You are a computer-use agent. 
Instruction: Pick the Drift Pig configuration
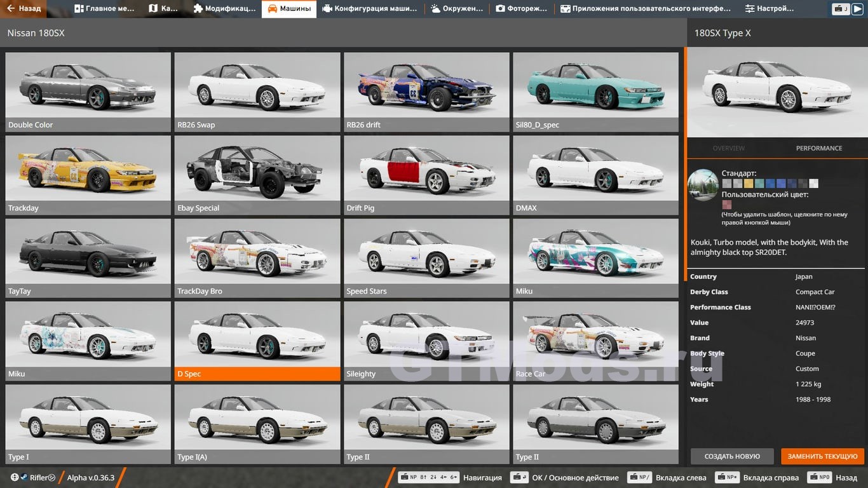[426, 175]
